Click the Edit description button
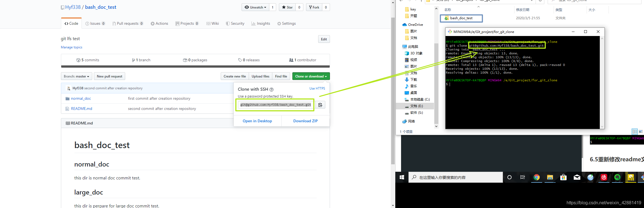The width and height of the screenshot is (644, 208). [x=324, y=39]
